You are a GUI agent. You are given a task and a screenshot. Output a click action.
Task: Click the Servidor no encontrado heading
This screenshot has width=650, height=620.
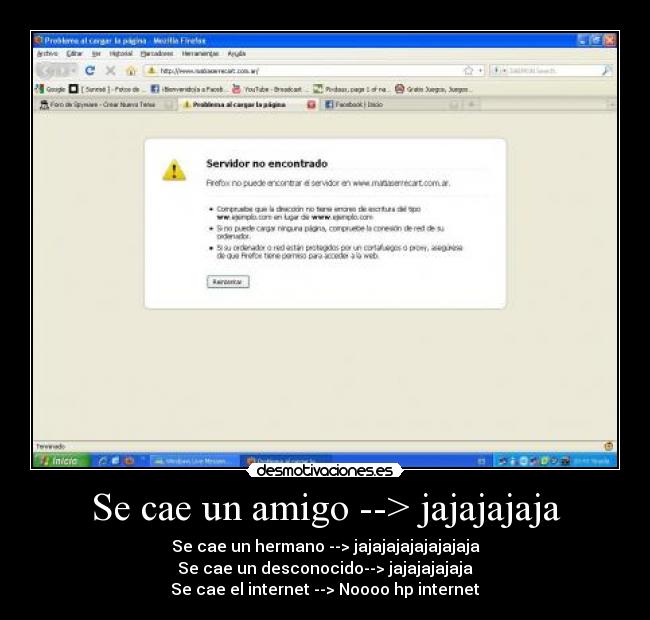pos(267,164)
